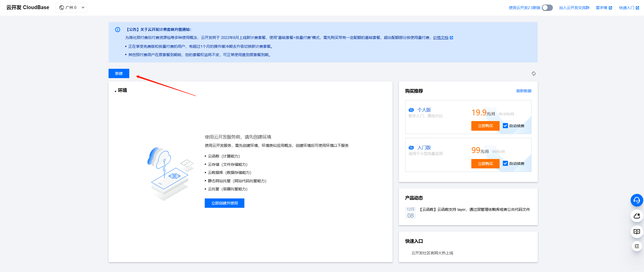This screenshot has height=272, width=644.
Task: Click the 云存储（文件存储能力）list item
Action: click(x=227, y=165)
